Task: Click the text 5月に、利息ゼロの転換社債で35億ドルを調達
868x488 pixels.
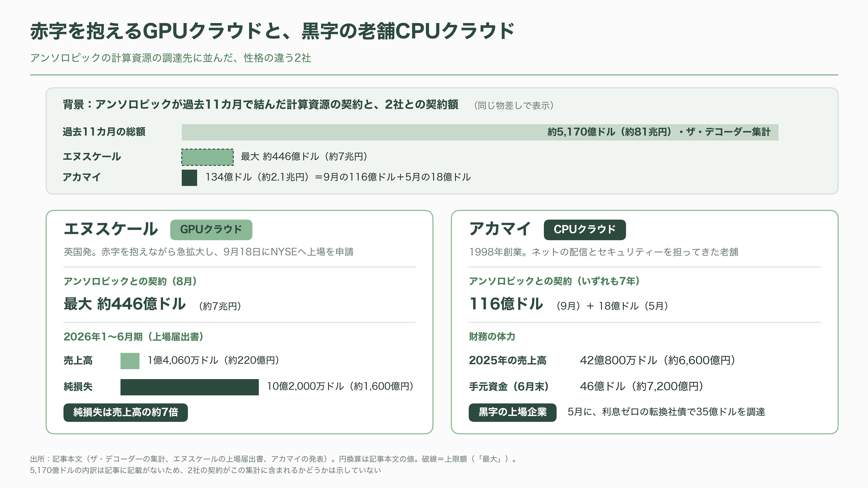Action: pos(666,412)
